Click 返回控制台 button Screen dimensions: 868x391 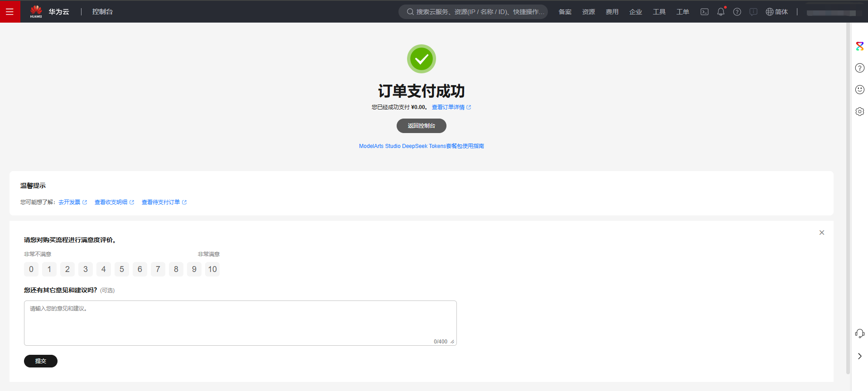[422, 126]
